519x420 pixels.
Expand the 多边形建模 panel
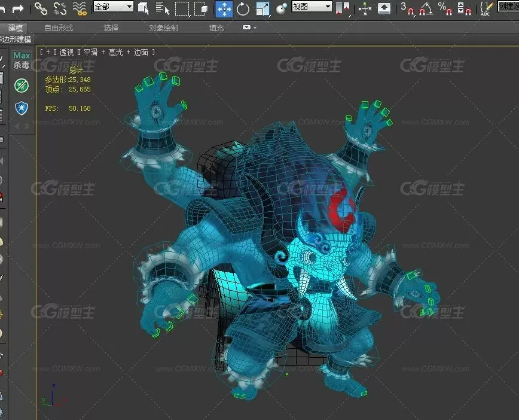(16, 39)
